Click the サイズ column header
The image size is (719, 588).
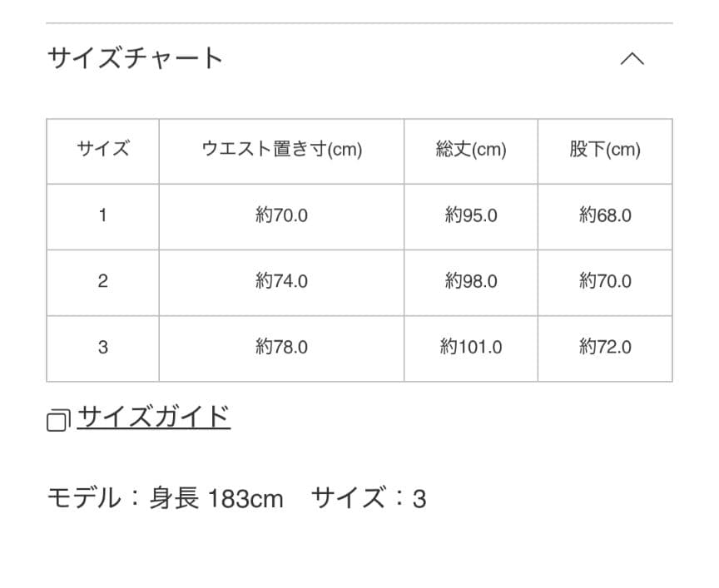(102, 151)
